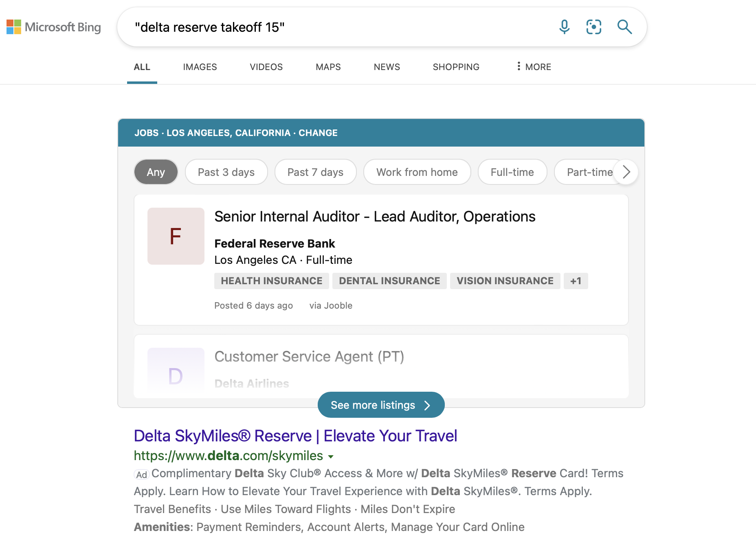
Task: Open visual search camera icon
Action: [x=593, y=27]
